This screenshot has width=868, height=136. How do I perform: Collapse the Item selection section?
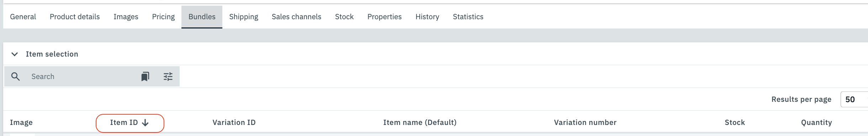point(15,54)
